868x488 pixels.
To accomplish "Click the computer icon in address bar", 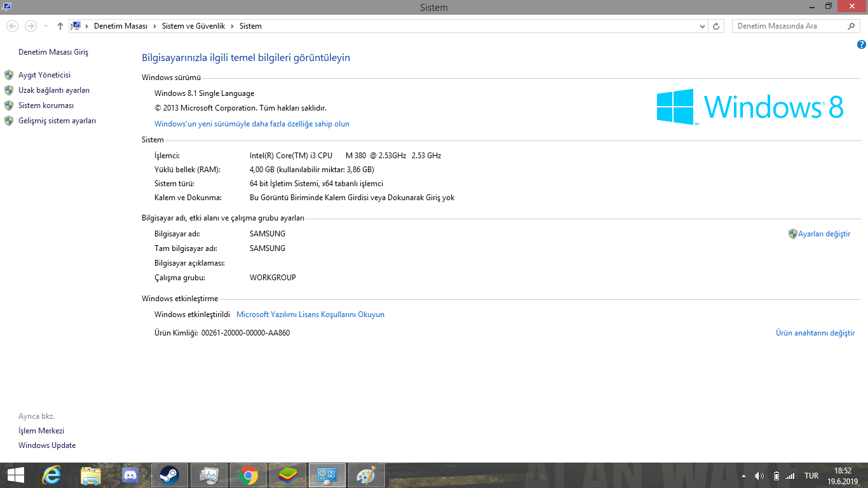I will (x=76, y=26).
